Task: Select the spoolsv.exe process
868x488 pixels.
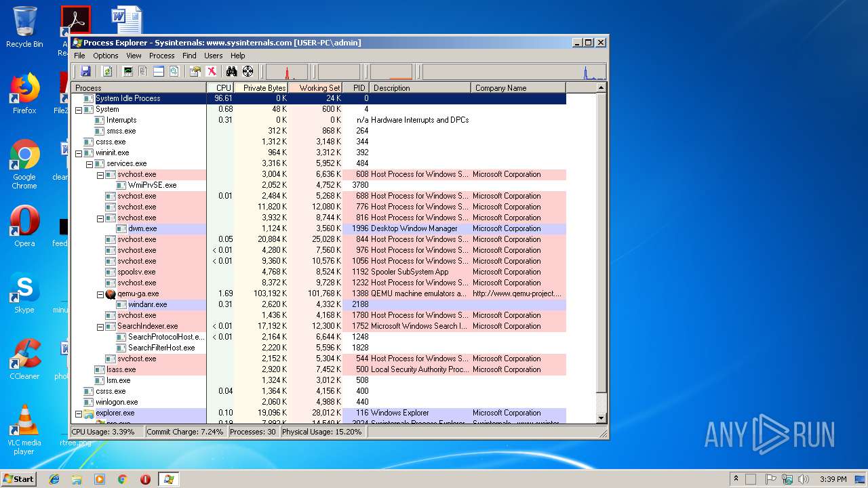Action: (x=318, y=272)
